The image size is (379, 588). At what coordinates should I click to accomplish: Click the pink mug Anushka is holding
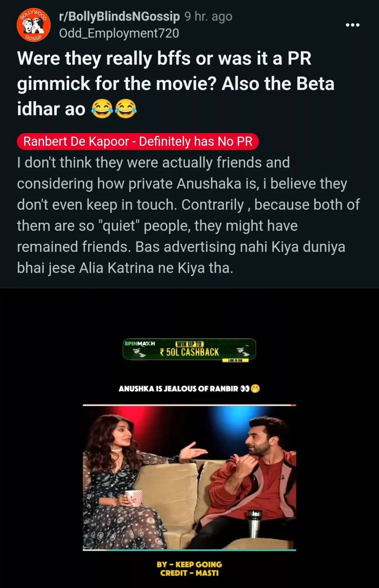134,498
